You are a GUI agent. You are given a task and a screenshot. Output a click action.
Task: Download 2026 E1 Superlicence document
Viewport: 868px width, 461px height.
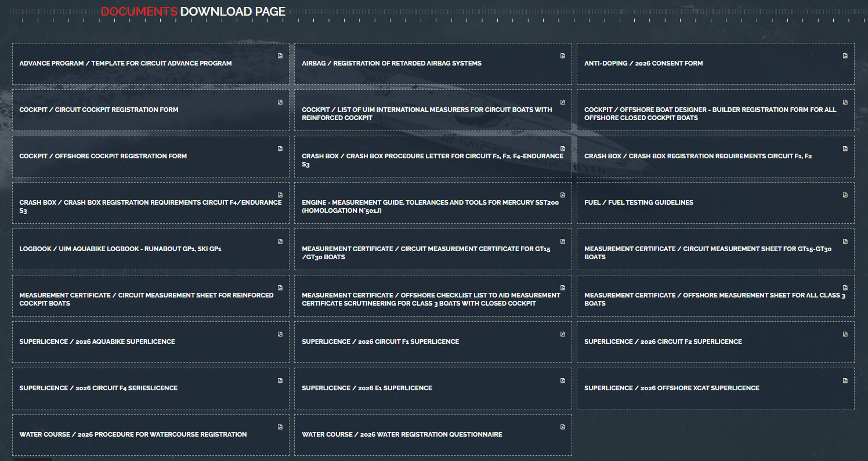click(367, 388)
